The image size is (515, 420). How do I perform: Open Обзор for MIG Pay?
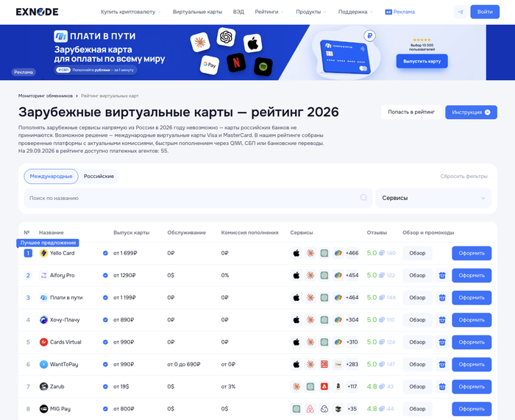tap(417, 409)
